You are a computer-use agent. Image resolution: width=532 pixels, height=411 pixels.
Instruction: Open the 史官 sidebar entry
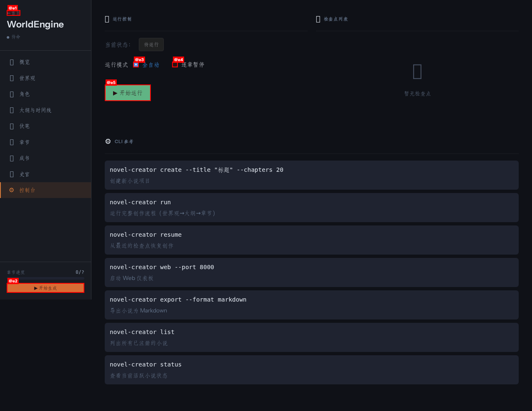(46, 174)
